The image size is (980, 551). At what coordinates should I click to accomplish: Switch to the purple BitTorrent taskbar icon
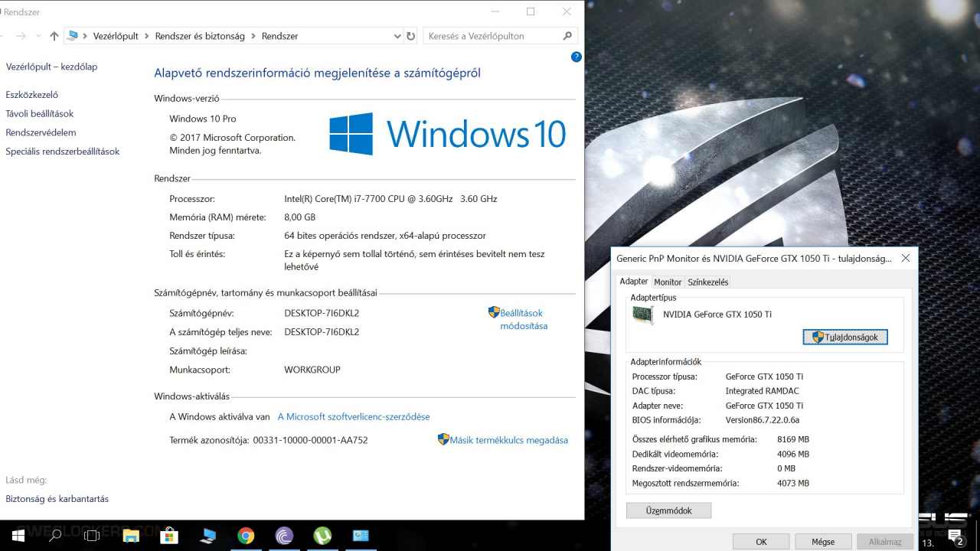[x=284, y=536]
